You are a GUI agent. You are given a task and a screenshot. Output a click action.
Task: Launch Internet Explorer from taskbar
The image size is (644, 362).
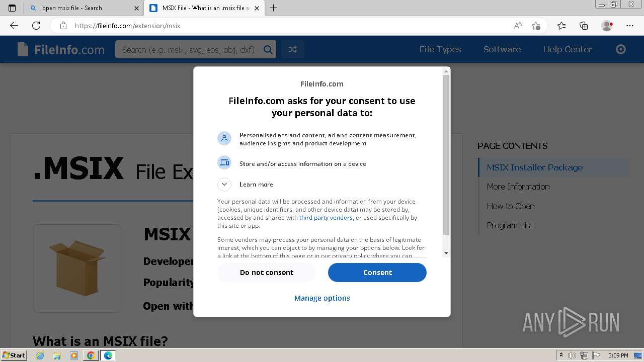pyautogui.click(x=40, y=355)
